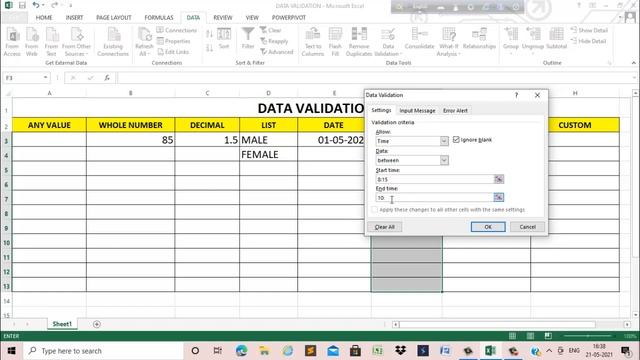Click Hide Detail in Outline group
The image size is (640, 360).
(x=588, y=41)
